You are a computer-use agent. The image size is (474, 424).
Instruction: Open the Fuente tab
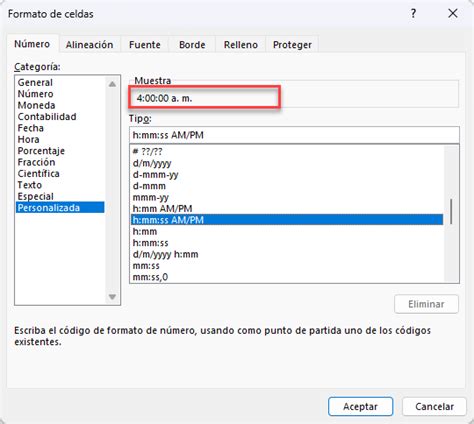[145, 45]
